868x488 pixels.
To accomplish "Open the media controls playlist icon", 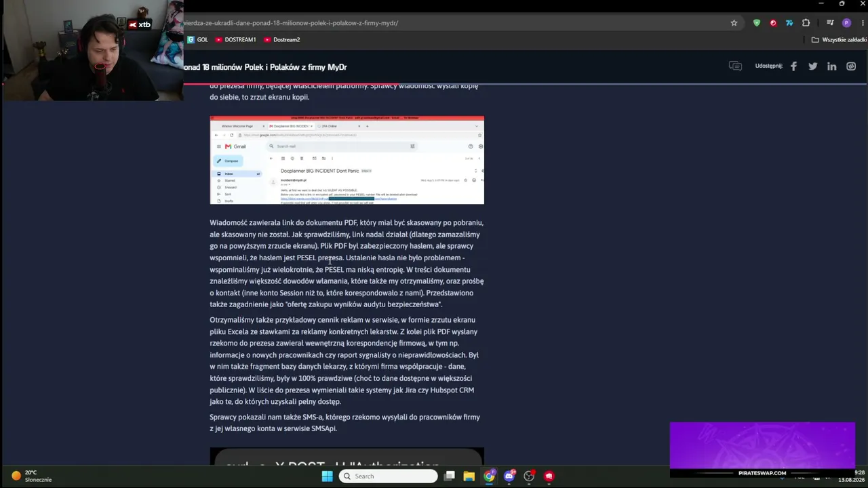I will click(x=830, y=23).
